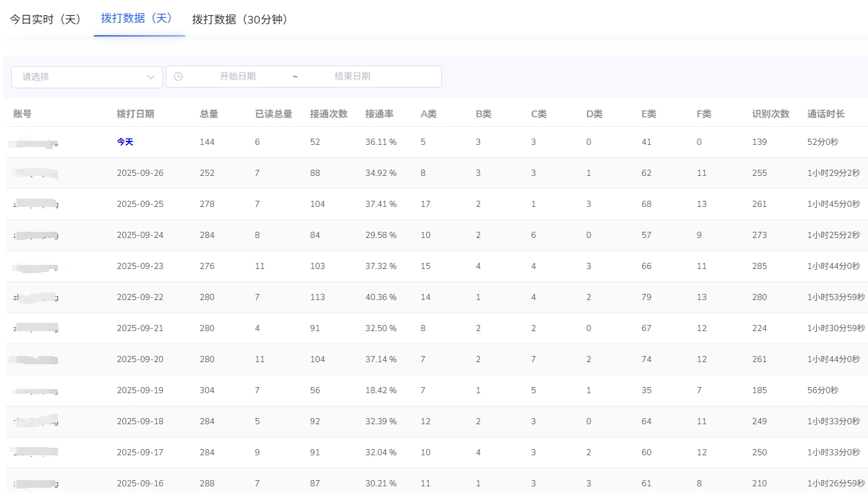Click the 接通率 column header
The width and height of the screenshot is (868, 496).
coord(379,114)
